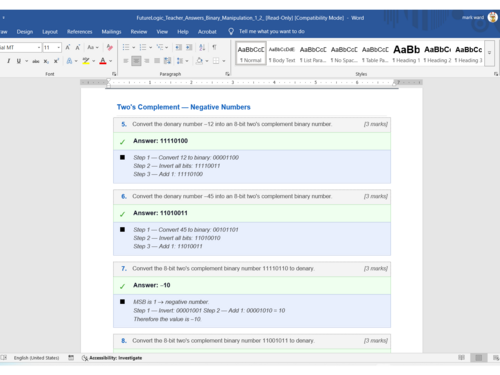Apply the Normal style

251,53
